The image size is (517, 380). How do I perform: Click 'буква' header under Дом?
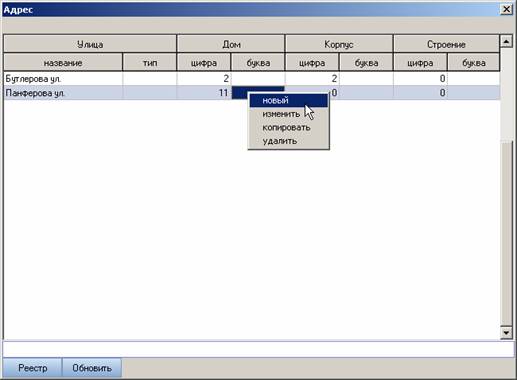pyautogui.click(x=258, y=63)
